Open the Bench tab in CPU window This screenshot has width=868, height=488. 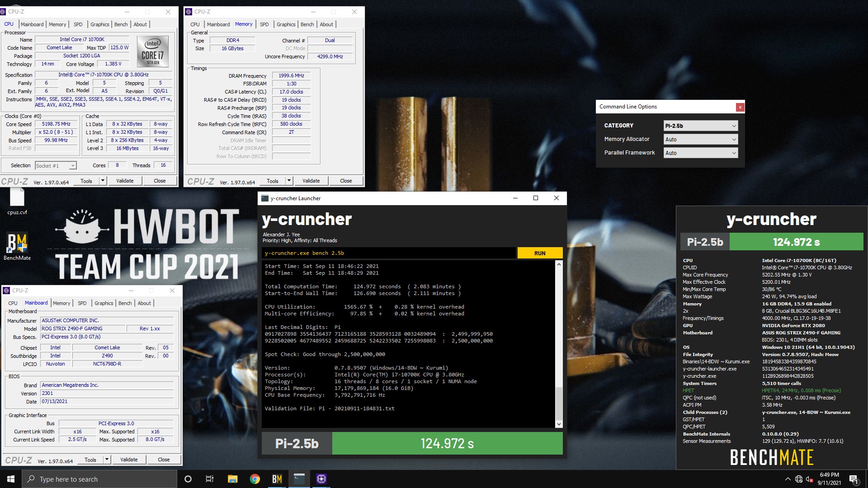click(121, 24)
